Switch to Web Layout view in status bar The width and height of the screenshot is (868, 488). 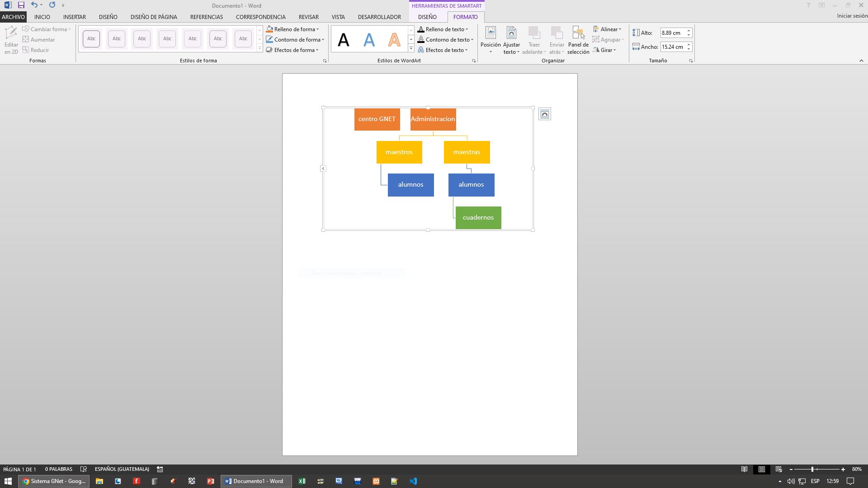click(778, 469)
